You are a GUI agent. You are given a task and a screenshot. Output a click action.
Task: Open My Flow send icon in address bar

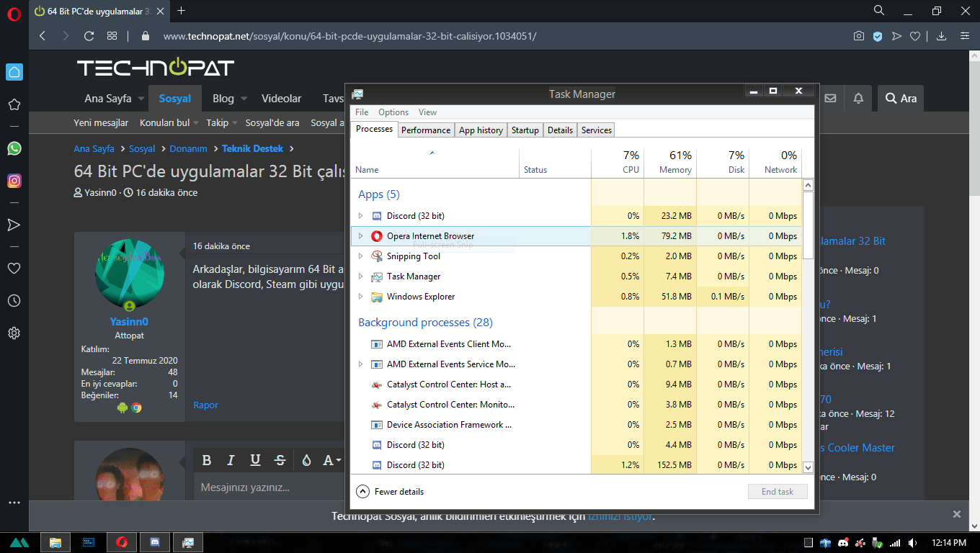896,35
